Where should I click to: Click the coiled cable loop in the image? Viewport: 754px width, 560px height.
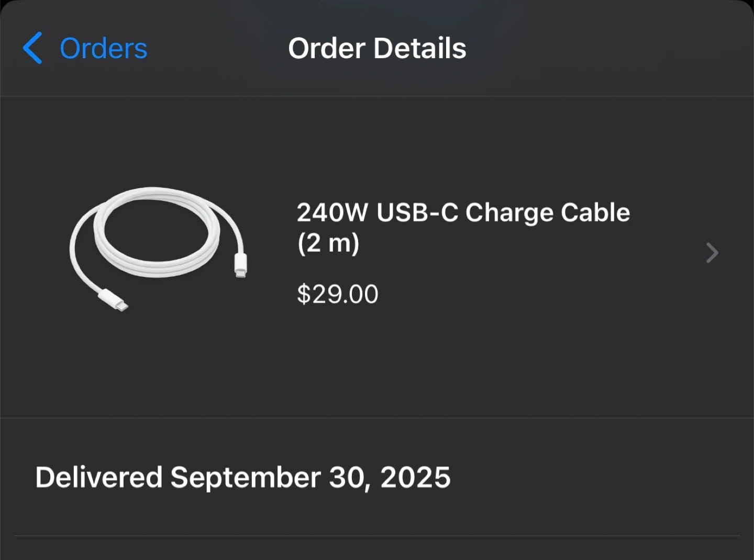pos(157,230)
